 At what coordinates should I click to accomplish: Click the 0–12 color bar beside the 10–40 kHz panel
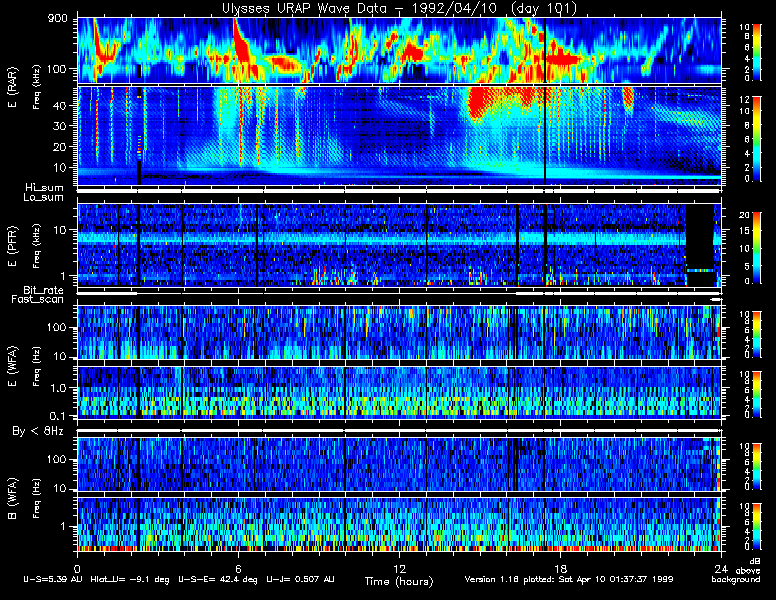coord(756,139)
